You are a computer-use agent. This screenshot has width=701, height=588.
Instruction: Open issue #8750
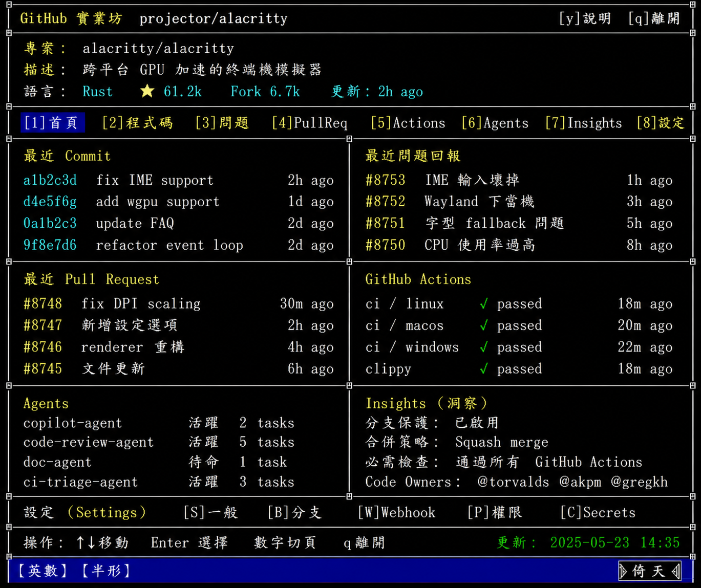386,245
